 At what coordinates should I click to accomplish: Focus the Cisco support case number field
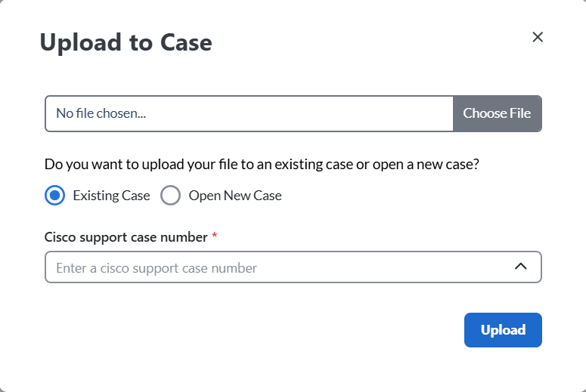[x=272, y=267]
